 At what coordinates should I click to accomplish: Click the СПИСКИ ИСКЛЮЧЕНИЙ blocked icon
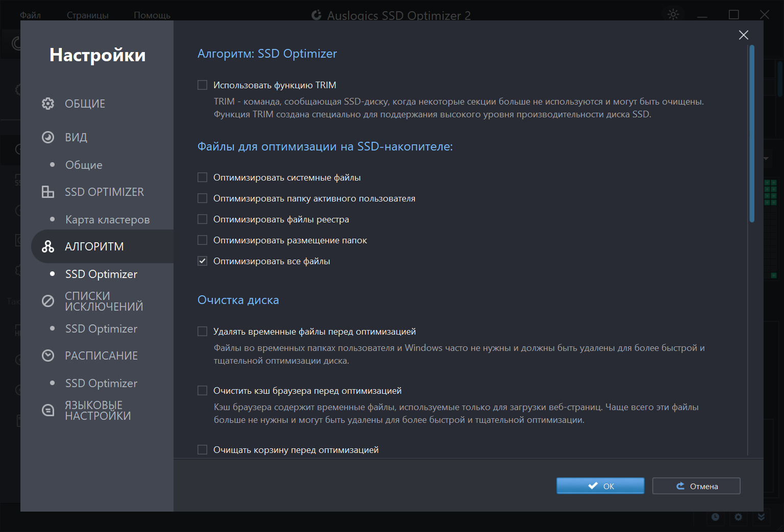coord(48,301)
